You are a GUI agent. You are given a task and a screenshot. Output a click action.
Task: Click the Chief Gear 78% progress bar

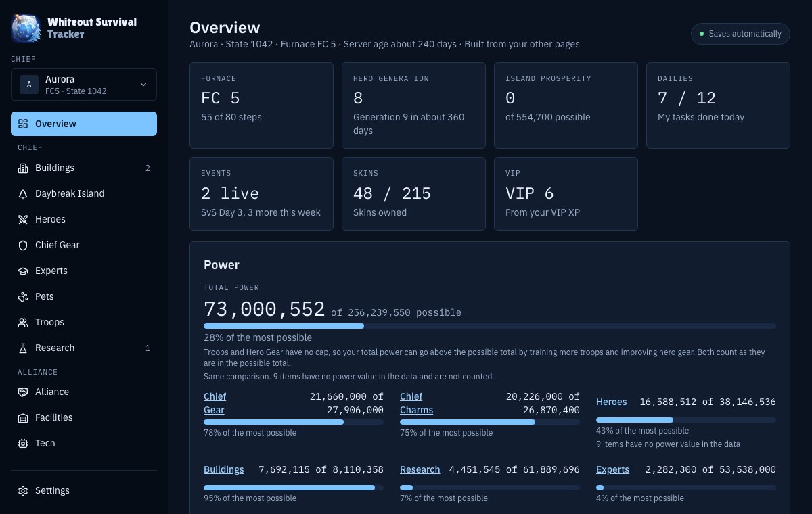[x=294, y=422]
